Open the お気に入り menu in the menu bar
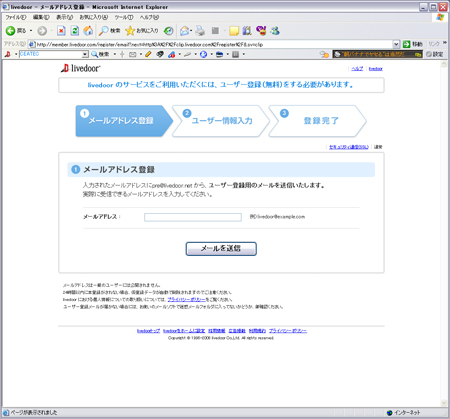The height and width of the screenshot is (419, 450). tap(94, 17)
